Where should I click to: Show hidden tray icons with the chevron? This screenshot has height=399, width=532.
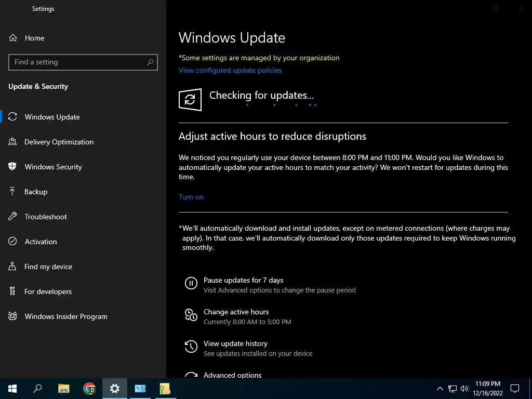(440, 389)
